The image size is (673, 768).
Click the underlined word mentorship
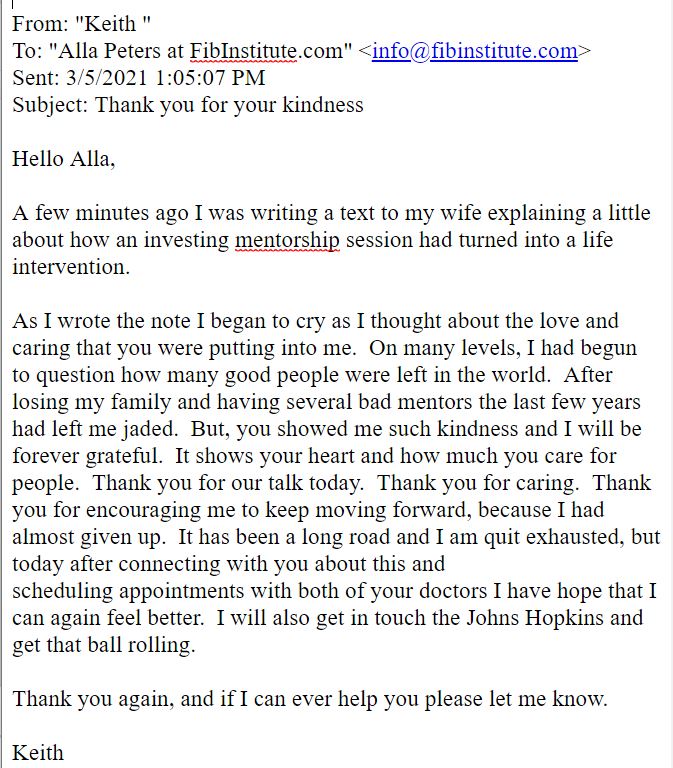tap(287, 240)
